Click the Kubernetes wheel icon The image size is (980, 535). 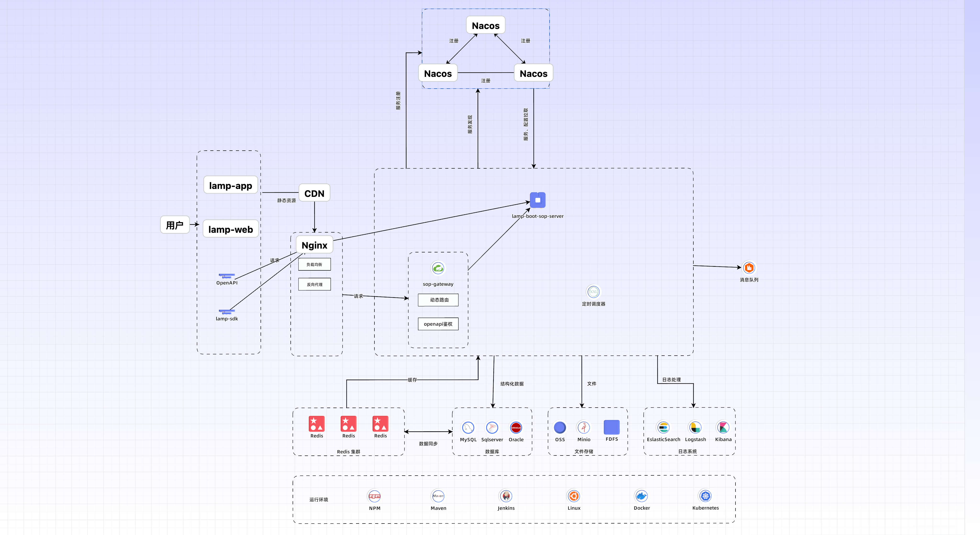pyautogui.click(x=705, y=496)
